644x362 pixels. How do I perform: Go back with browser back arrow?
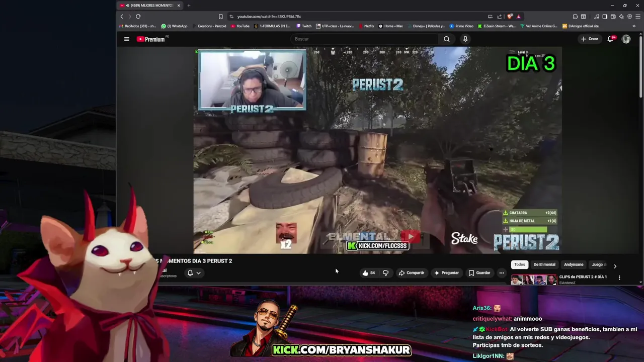point(122,17)
